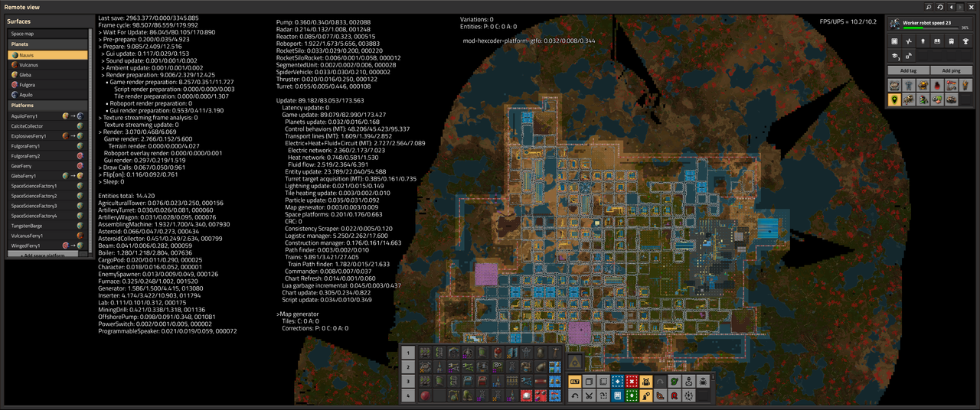980x410 pixels.
Task: Click the blue blueprint tool in shortcut bar
Action: pyautogui.click(x=617, y=381)
